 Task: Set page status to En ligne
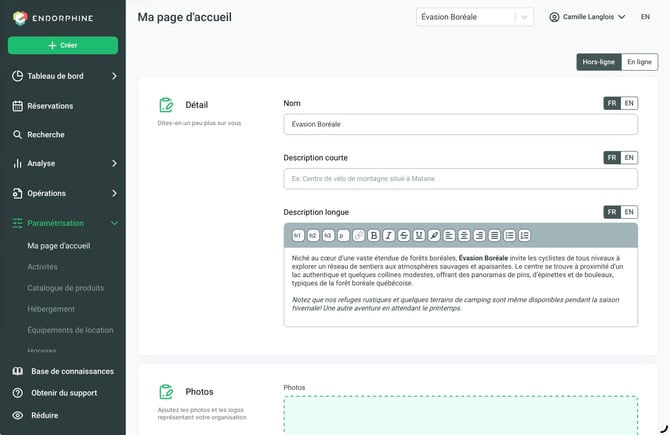coord(639,62)
